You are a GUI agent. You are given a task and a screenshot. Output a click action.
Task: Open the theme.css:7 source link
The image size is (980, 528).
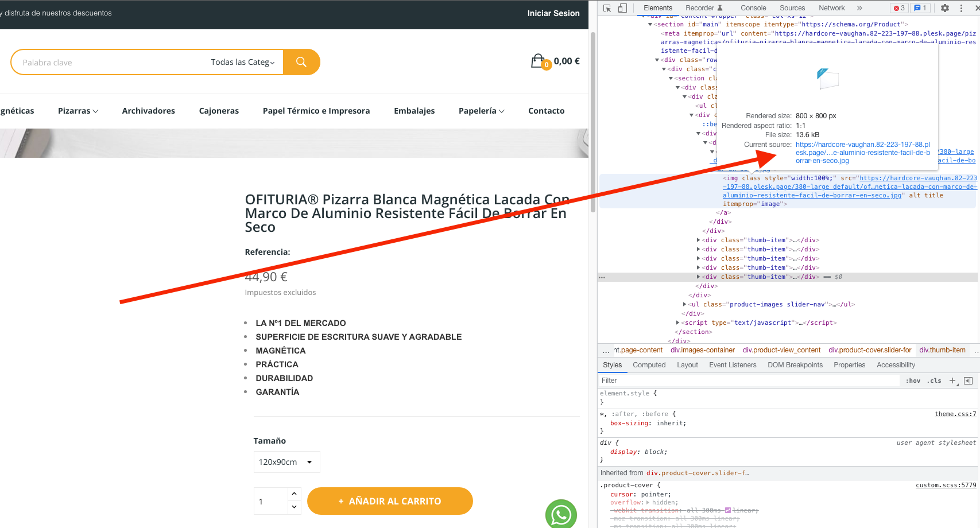click(x=955, y=414)
